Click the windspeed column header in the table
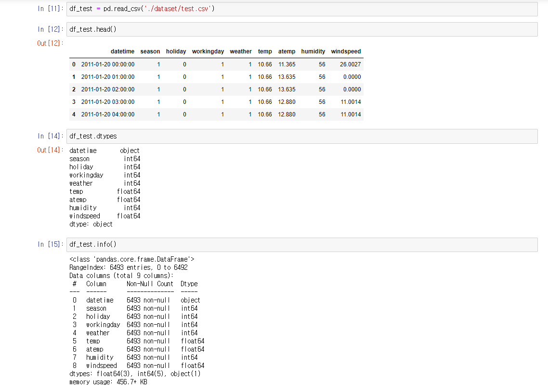This screenshot has width=548, height=392. 346,51
